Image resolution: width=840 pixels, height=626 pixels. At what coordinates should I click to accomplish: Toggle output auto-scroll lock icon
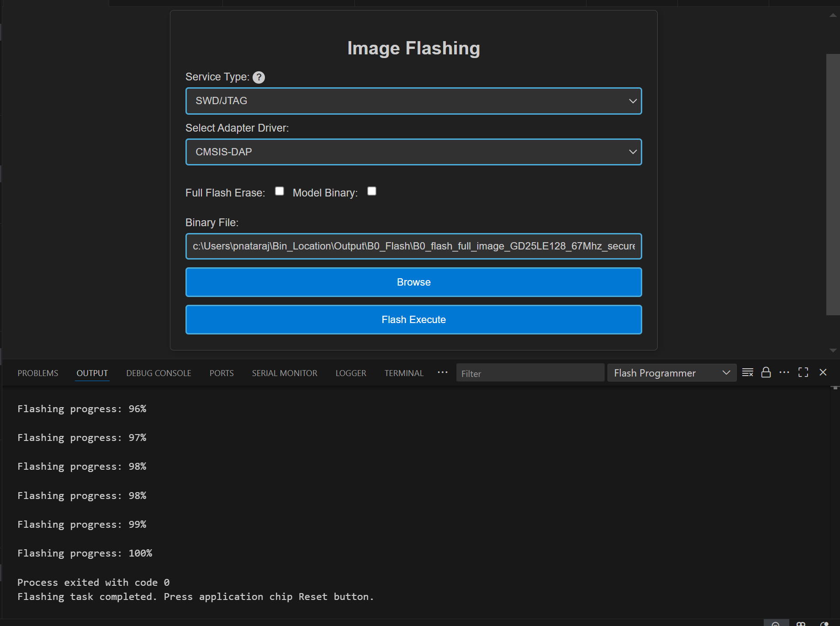[x=766, y=373]
